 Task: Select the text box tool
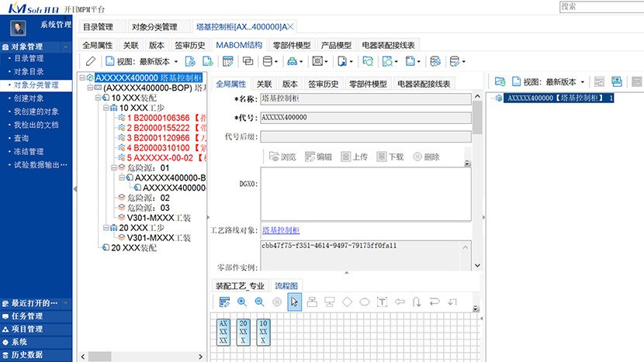click(x=382, y=302)
